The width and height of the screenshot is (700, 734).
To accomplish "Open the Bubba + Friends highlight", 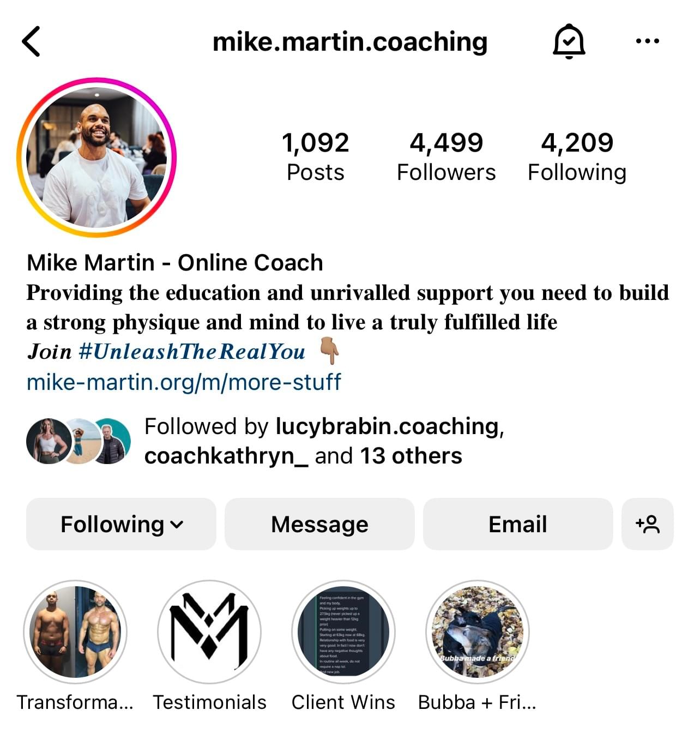I will click(x=478, y=632).
